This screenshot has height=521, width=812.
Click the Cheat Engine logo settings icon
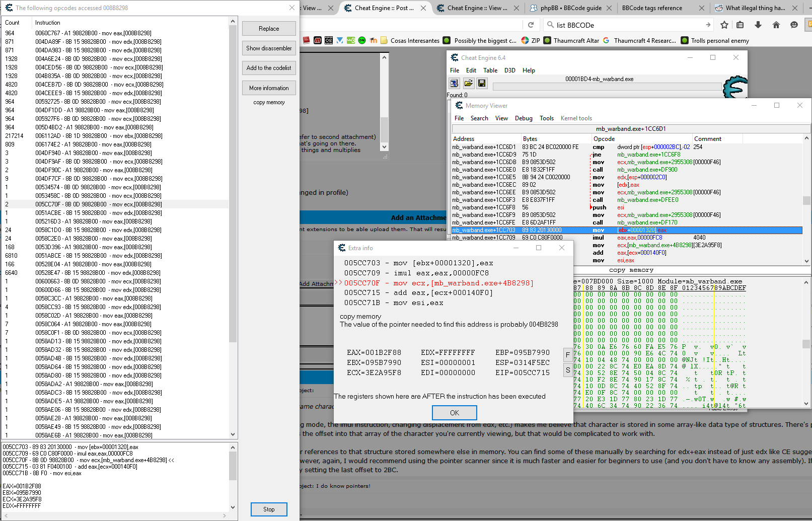click(x=734, y=88)
